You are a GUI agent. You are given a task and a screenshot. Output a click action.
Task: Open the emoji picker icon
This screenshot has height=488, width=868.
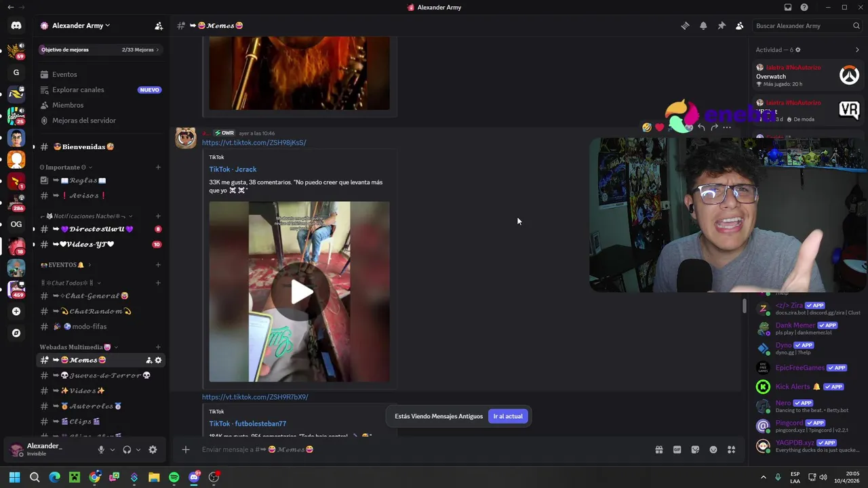[713, 449]
